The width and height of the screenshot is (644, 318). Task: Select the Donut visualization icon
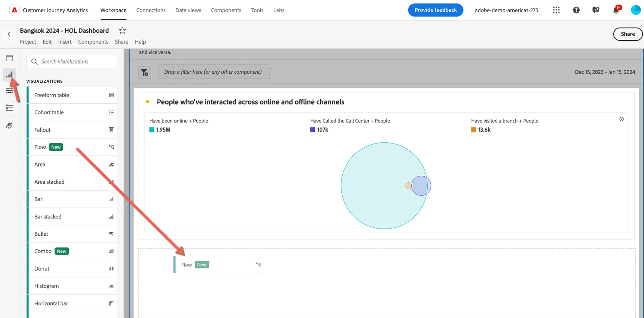(x=111, y=269)
